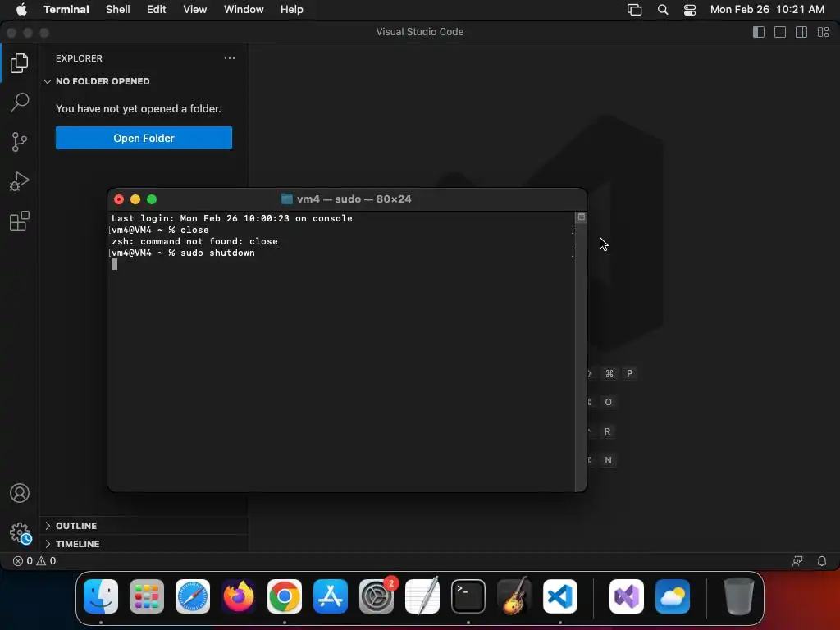Open the Source Control view
The width and height of the screenshot is (840, 630).
pyautogui.click(x=20, y=142)
